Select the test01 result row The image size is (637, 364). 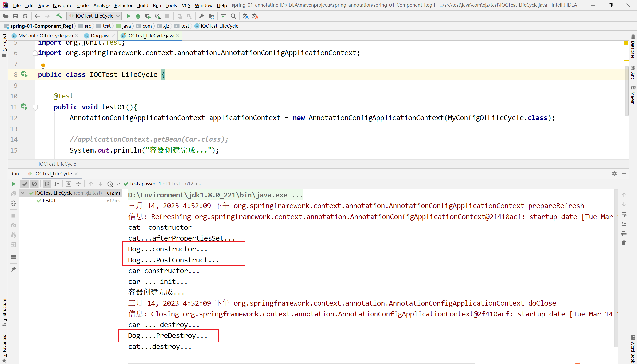[70, 200]
